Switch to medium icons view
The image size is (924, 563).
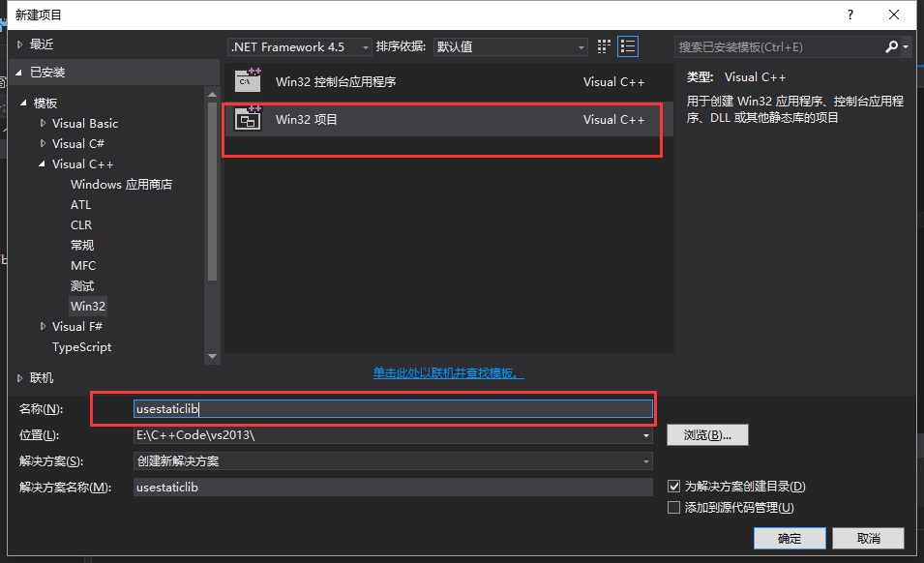[604, 46]
